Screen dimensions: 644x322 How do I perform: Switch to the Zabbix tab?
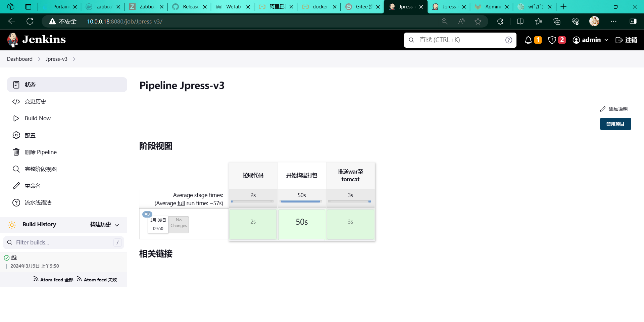coord(146,7)
